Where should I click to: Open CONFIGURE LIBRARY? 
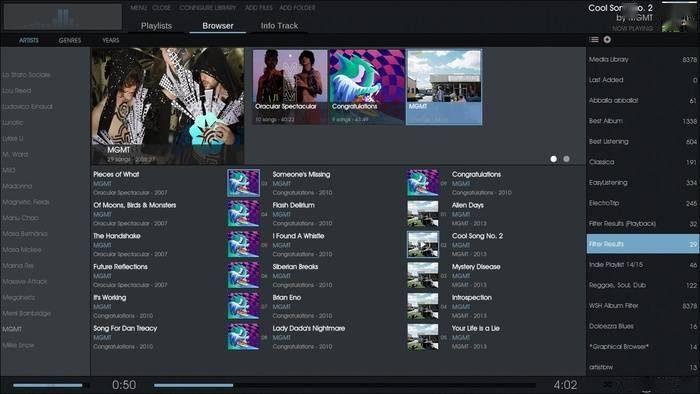click(208, 8)
